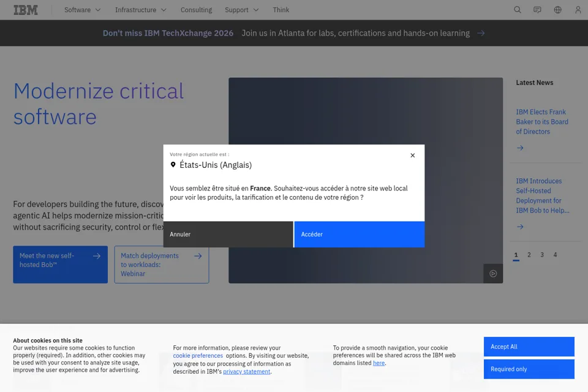
Task: Expand the Infrastructure menu
Action: point(141,10)
